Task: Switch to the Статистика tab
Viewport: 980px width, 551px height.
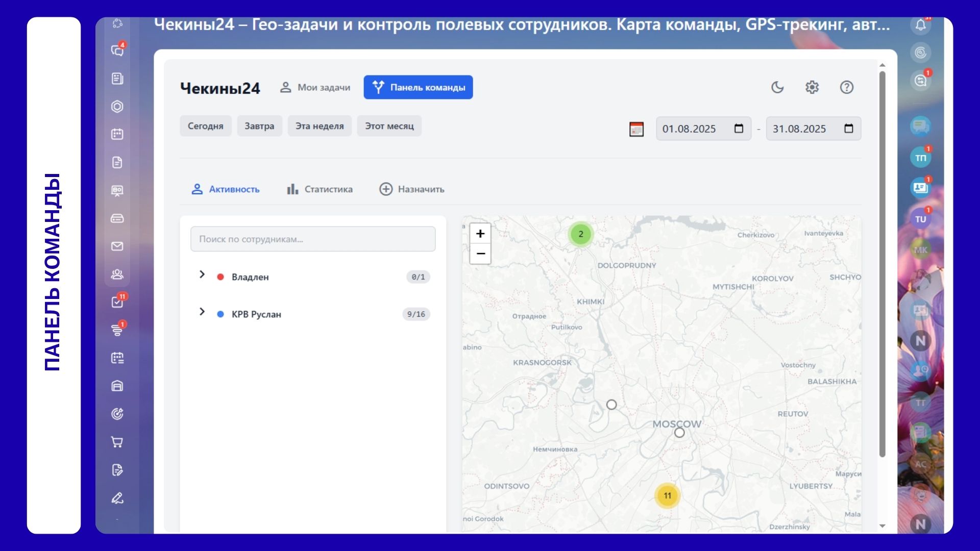Action: pyautogui.click(x=320, y=189)
